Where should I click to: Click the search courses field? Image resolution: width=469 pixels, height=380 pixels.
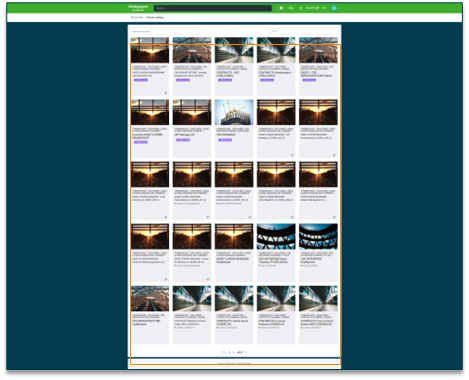click(x=165, y=31)
